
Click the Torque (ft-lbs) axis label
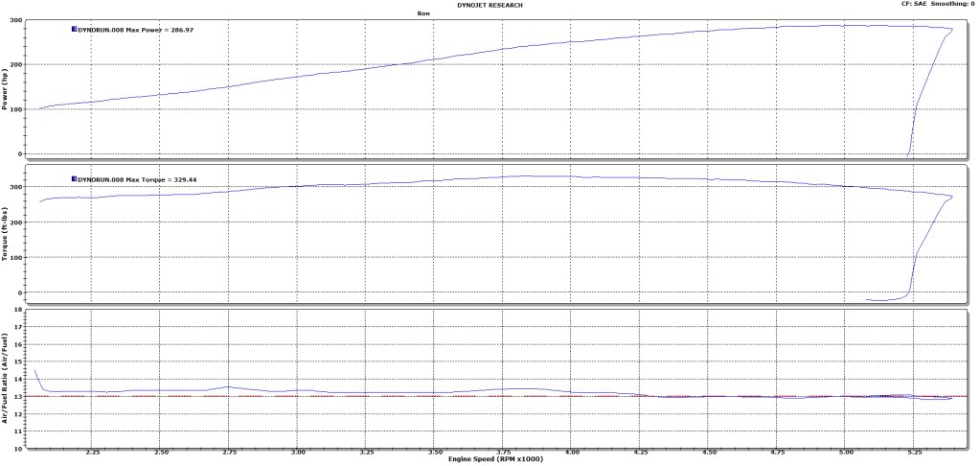6,236
